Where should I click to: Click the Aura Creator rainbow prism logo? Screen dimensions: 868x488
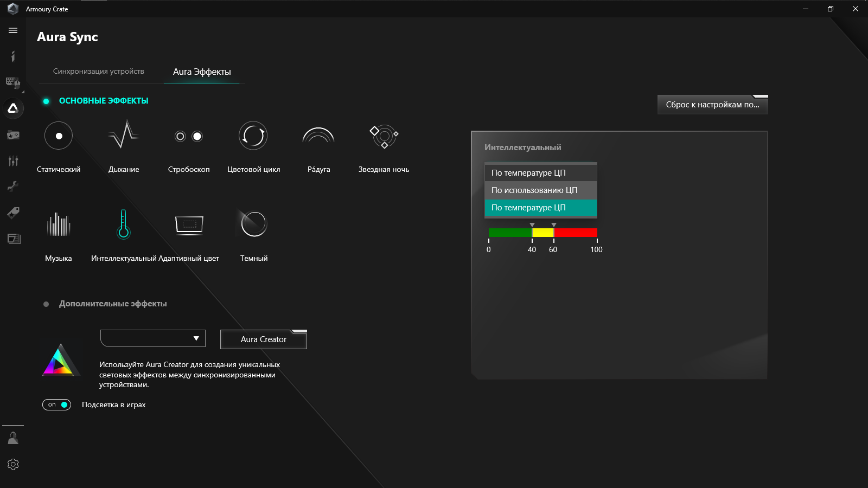pyautogui.click(x=61, y=359)
